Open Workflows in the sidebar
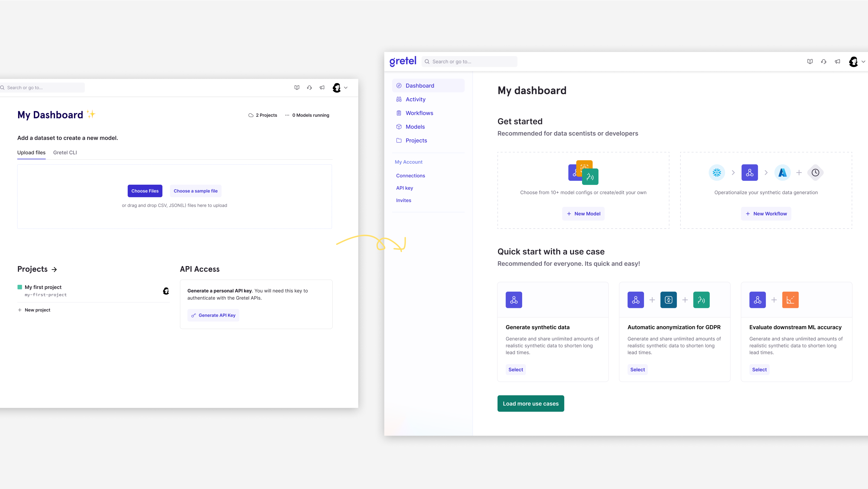Image resolution: width=868 pixels, height=489 pixels. [x=419, y=113]
